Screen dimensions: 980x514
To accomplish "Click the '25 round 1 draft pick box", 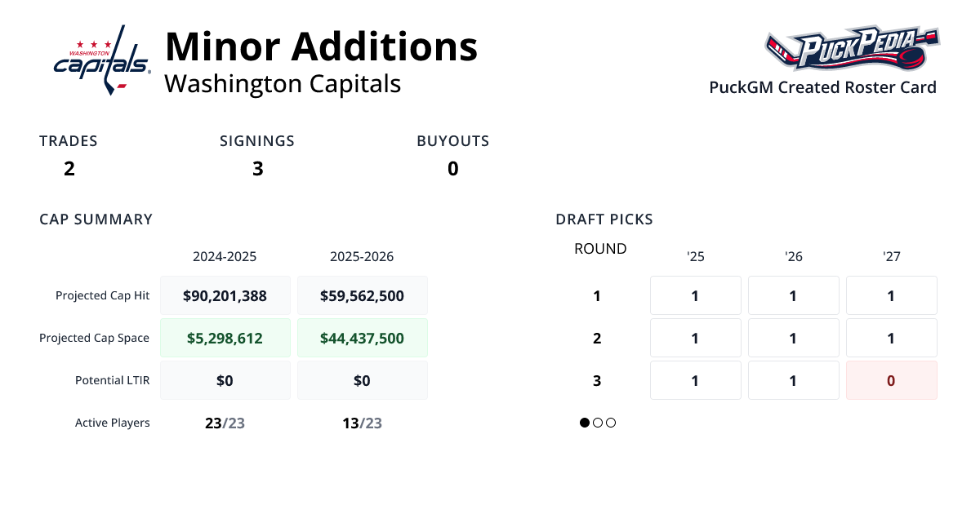I will click(695, 295).
